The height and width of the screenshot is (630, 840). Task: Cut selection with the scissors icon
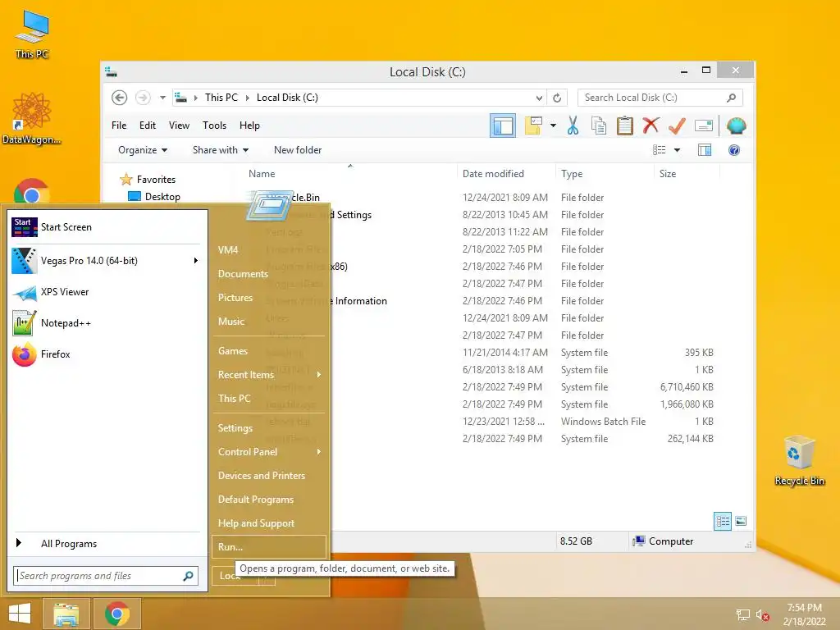pyautogui.click(x=573, y=126)
